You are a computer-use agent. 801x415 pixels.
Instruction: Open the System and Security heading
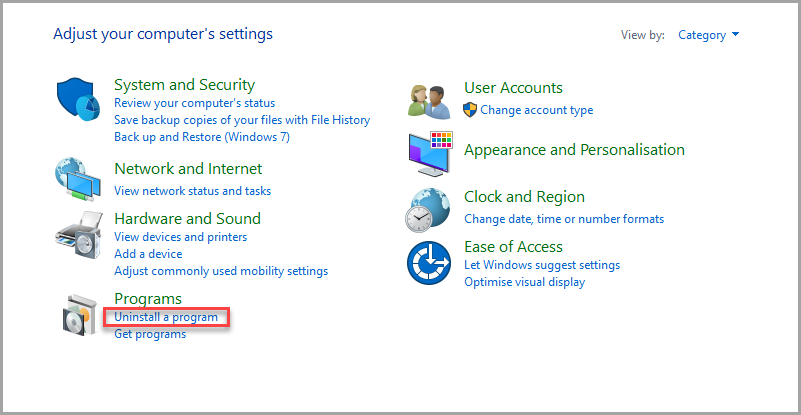[x=184, y=85]
